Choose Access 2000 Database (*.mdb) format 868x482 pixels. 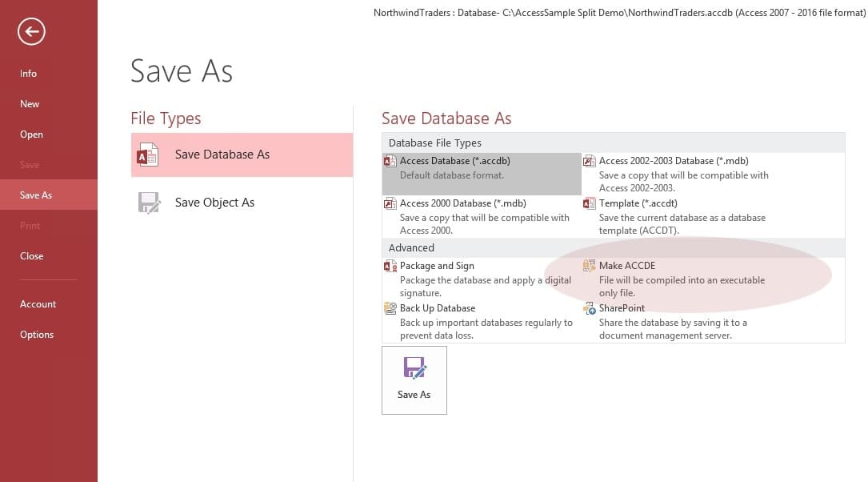point(482,217)
